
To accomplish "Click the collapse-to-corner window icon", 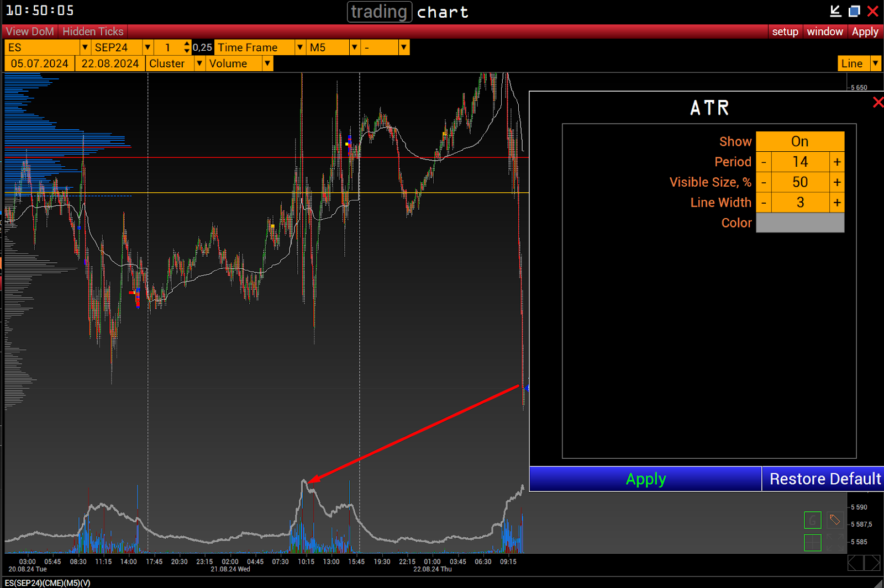I will coord(835,11).
